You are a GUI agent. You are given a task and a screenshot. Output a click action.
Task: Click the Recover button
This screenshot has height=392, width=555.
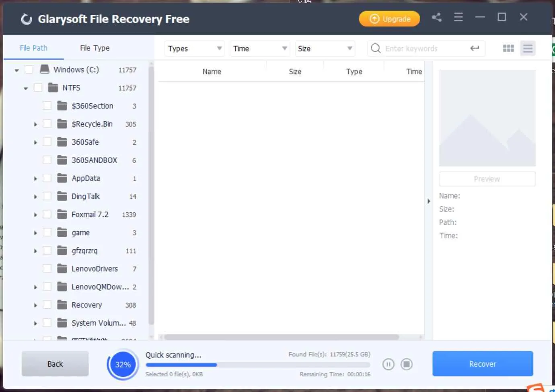[482, 363]
